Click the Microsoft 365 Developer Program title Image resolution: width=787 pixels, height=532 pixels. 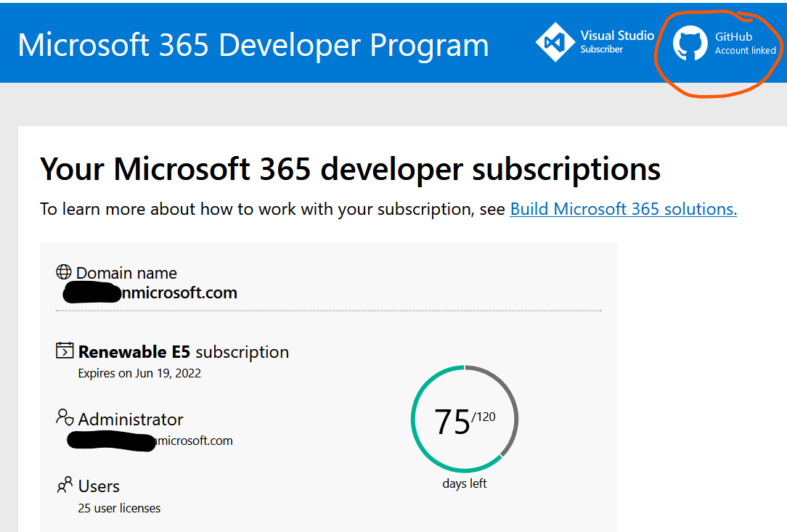pyautogui.click(x=253, y=45)
